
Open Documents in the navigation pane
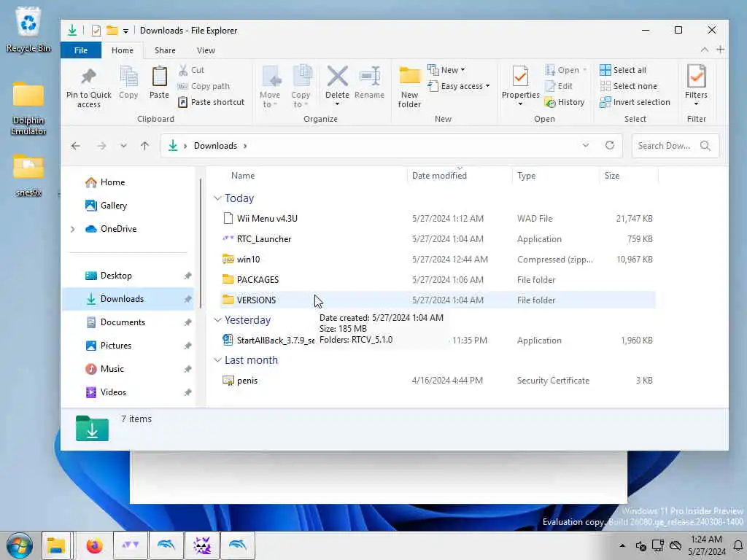(123, 322)
